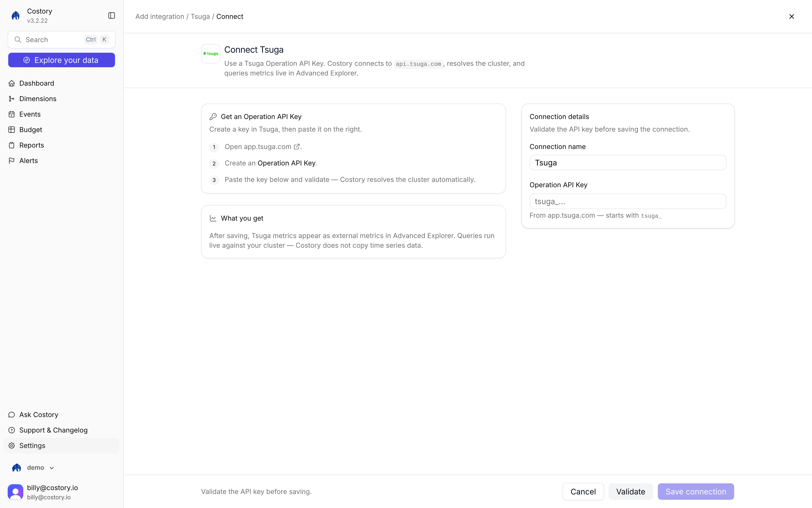Image resolution: width=812 pixels, height=508 pixels.
Task: Click the Reports clipboard icon
Action: click(12, 145)
